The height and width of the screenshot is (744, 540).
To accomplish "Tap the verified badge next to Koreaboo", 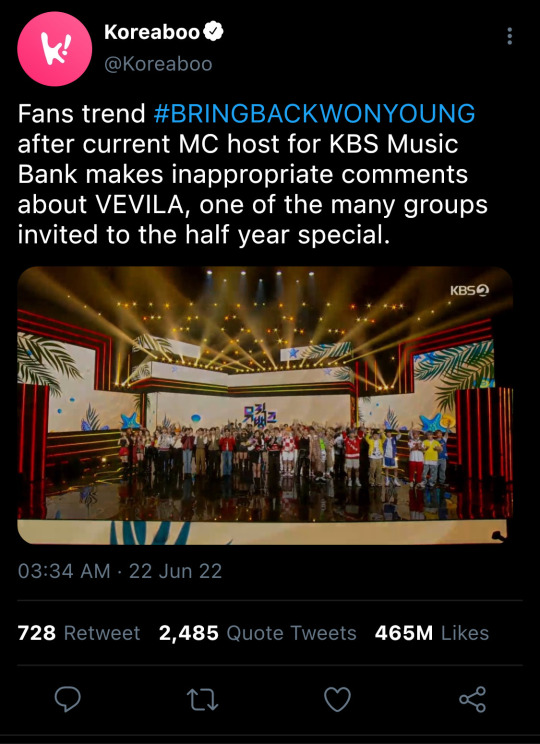I will click(x=213, y=32).
